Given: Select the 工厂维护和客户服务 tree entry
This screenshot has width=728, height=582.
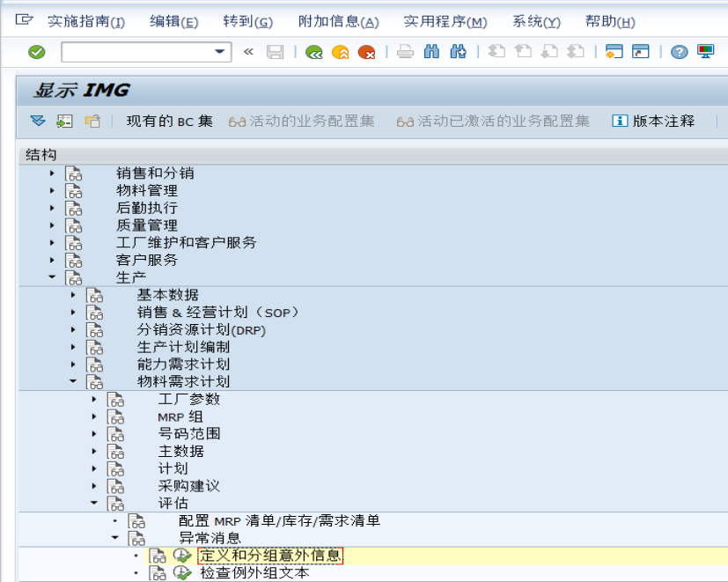Looking at the screenshot, I should (x=186, y=242).
